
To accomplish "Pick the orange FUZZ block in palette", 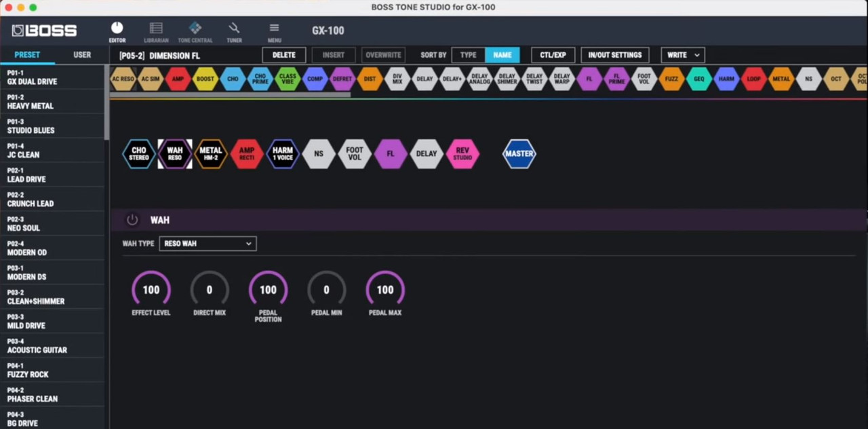I will pos(671,79).
